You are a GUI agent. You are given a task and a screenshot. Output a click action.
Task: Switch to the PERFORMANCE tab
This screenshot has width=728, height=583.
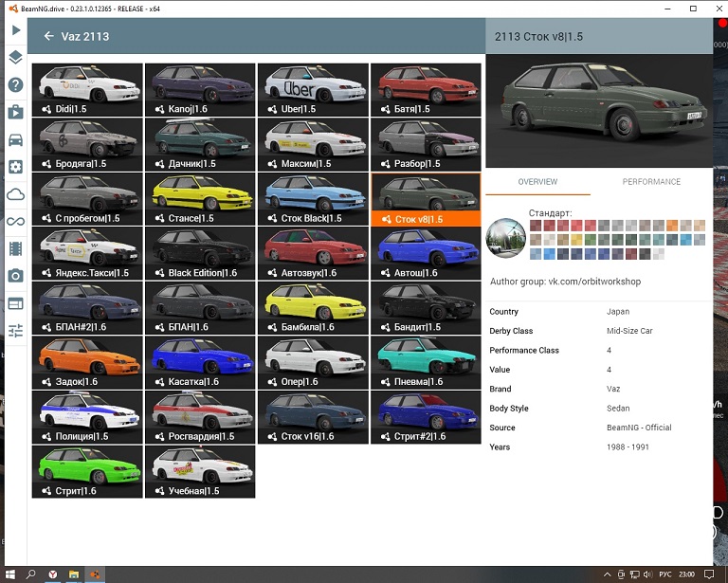pos(651,182)
